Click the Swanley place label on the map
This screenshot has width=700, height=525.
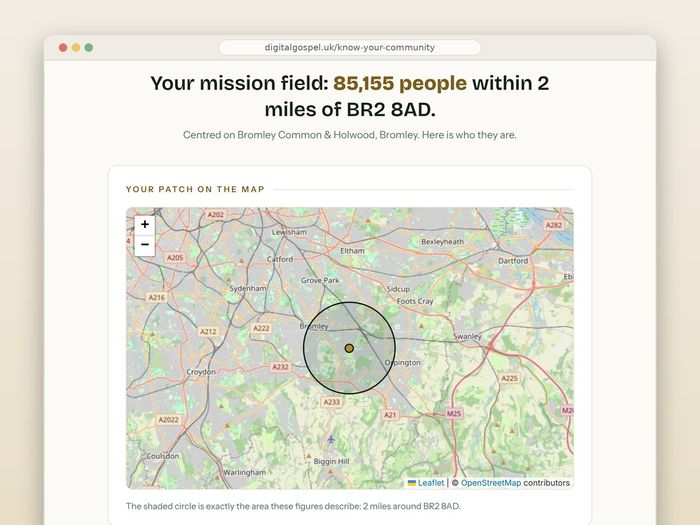467,337
